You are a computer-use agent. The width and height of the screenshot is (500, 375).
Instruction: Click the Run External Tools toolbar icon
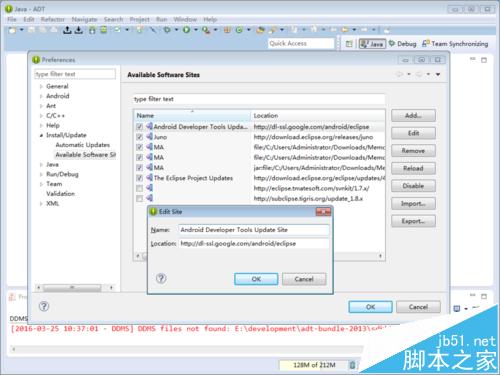tap(206, 30)
